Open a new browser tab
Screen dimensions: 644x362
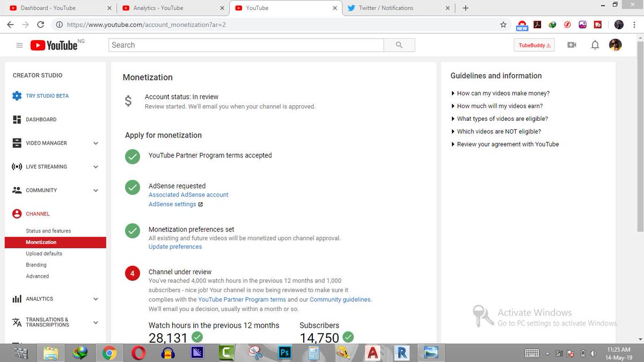coord(465,8)
